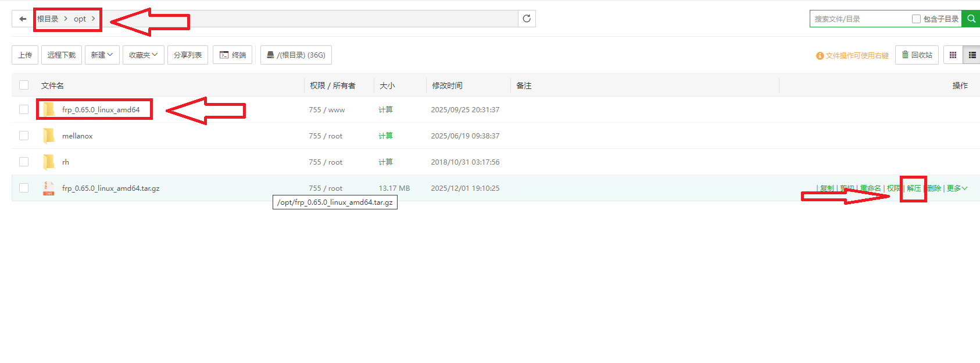Image resolution: width=980 pixels, height=363 pixels.
Task: Expand the 新建 dropdown
Action: (102, 55)
